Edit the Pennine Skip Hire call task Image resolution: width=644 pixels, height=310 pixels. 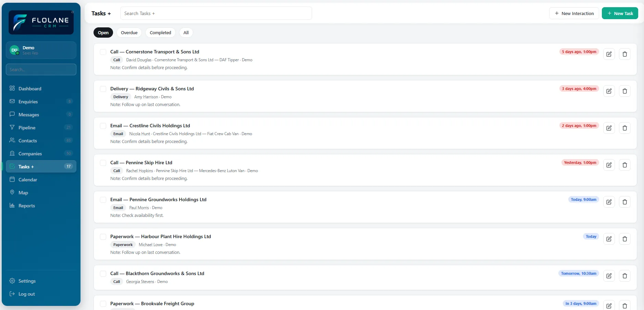click(609, 165)
